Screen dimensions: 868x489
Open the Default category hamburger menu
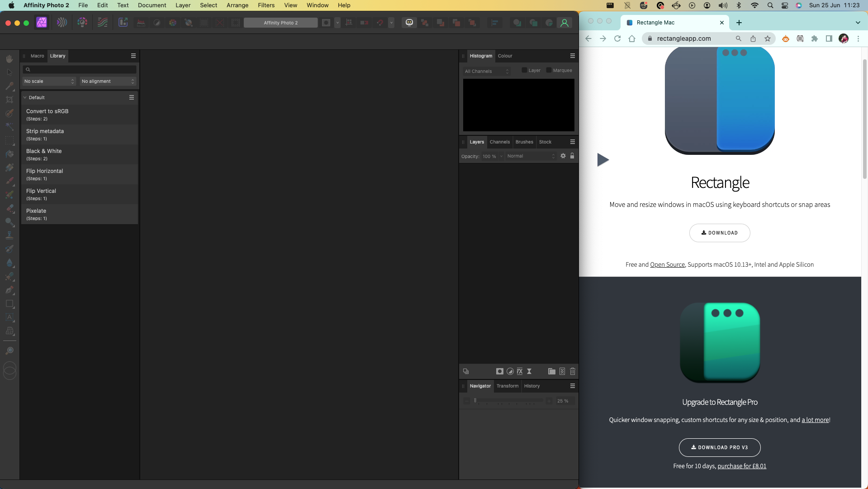pos(132,97)
